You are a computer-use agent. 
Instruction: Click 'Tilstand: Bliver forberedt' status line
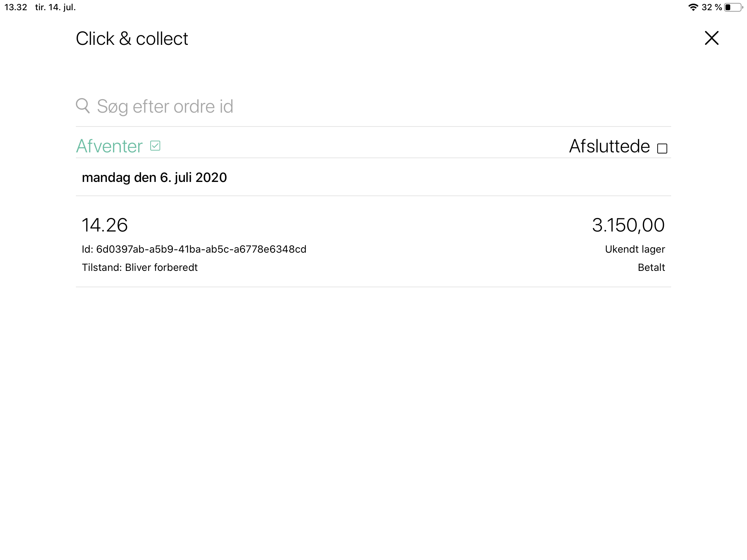(x=140, y=268)
